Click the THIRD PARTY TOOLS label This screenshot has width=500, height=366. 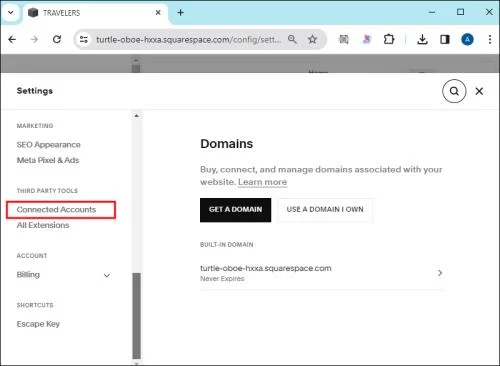[47, 191]
